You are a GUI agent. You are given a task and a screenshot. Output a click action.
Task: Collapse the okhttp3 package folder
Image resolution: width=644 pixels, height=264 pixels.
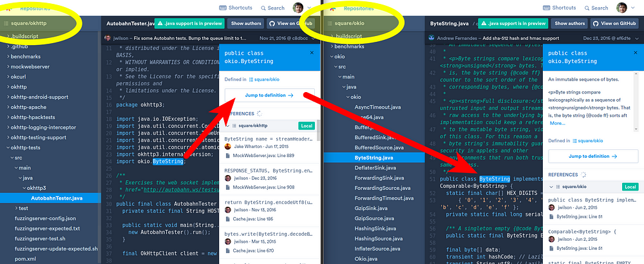click(x=24, y=188)
